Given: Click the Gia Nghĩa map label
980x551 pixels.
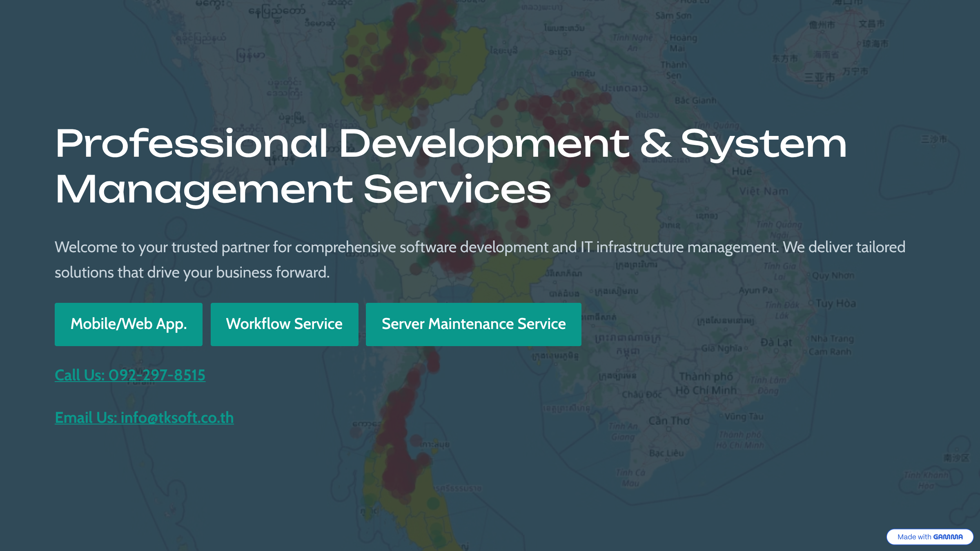Looking at the screenshot, I should (722, 348).
